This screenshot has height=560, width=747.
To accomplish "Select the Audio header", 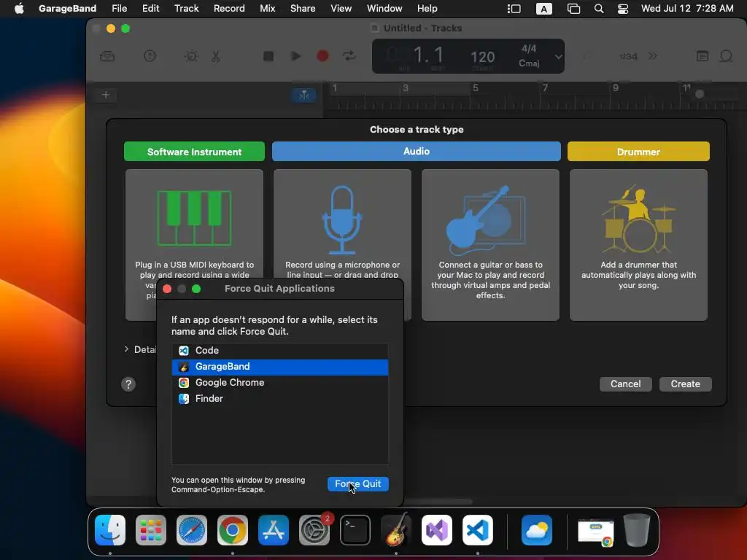I will [417, 151].
